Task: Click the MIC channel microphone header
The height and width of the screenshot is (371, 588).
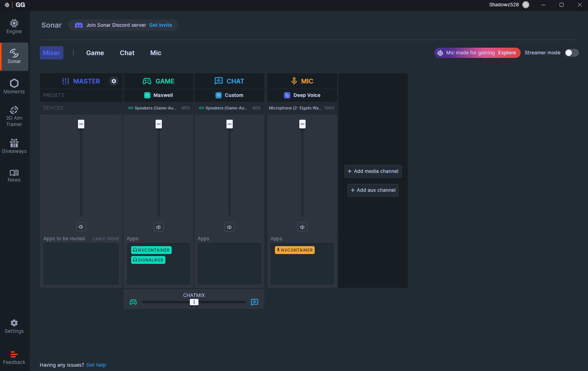Action: click(x=302, y=81)
